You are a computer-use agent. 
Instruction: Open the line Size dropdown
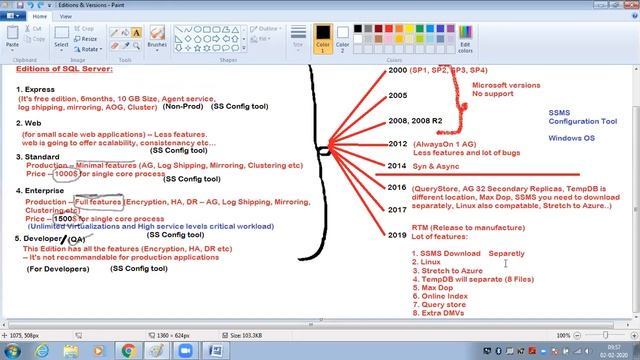click(x=298, y=39)
